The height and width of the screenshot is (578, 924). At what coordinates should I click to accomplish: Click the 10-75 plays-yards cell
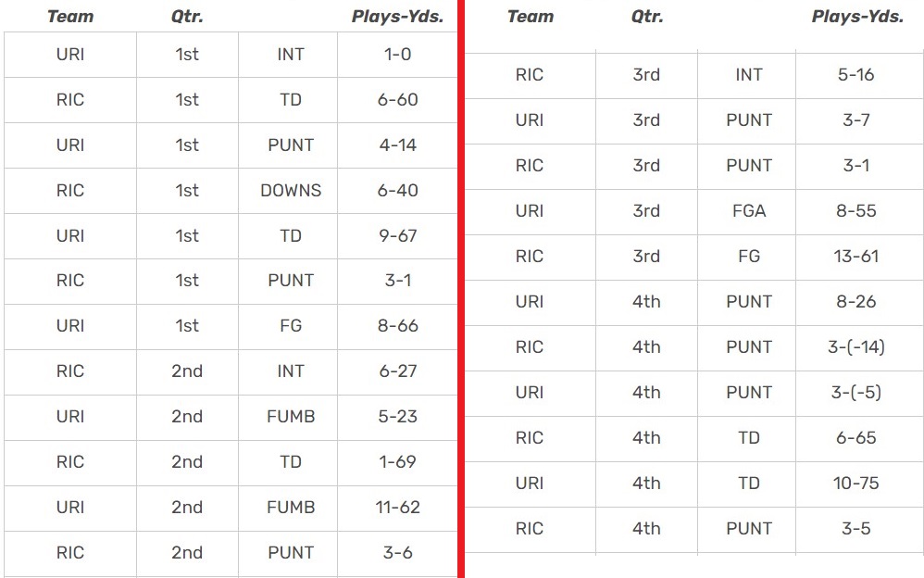pos(855,484)
